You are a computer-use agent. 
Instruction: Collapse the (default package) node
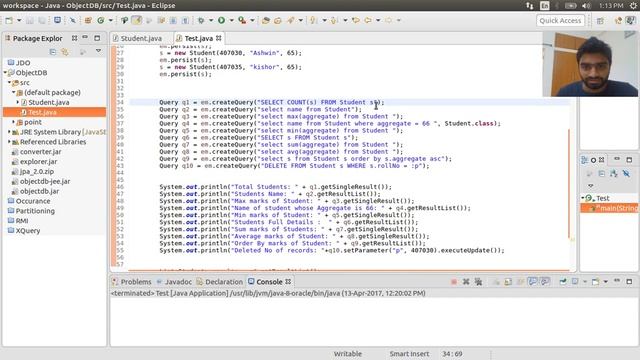[13, 93]
